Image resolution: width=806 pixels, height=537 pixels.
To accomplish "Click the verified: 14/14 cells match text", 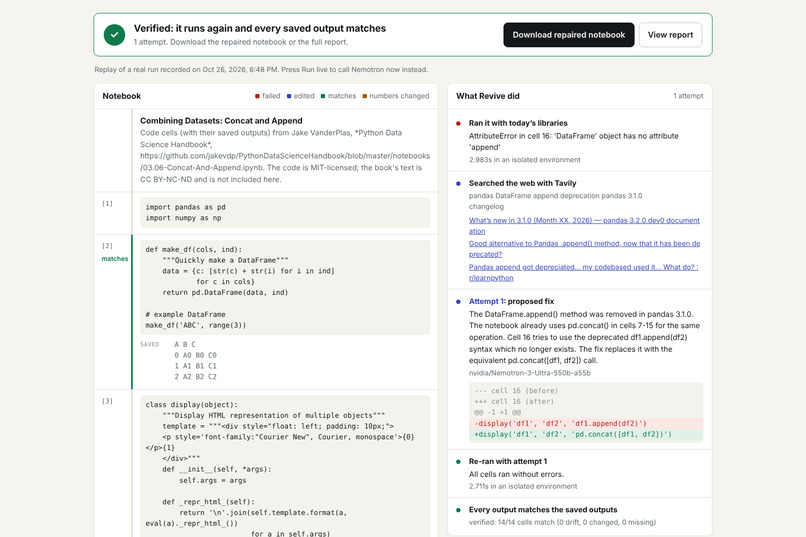I will (x=562, y=522).
